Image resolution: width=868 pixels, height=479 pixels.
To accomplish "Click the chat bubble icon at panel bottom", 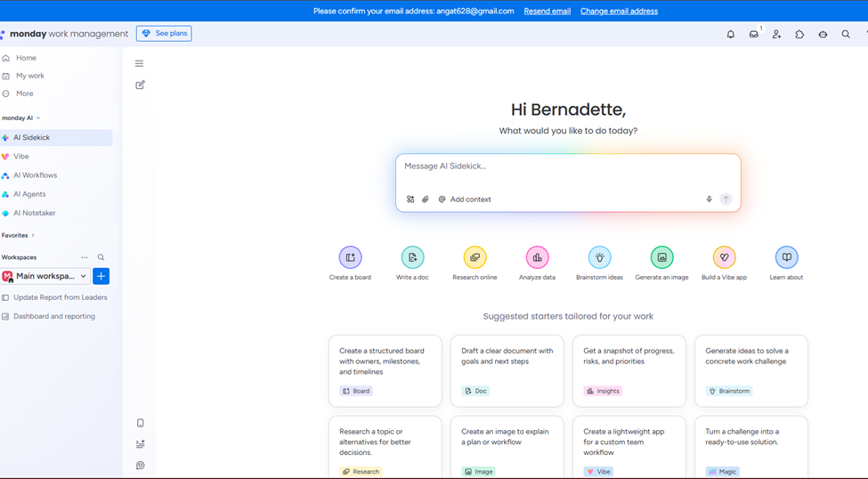I will (x=140, y=465).
